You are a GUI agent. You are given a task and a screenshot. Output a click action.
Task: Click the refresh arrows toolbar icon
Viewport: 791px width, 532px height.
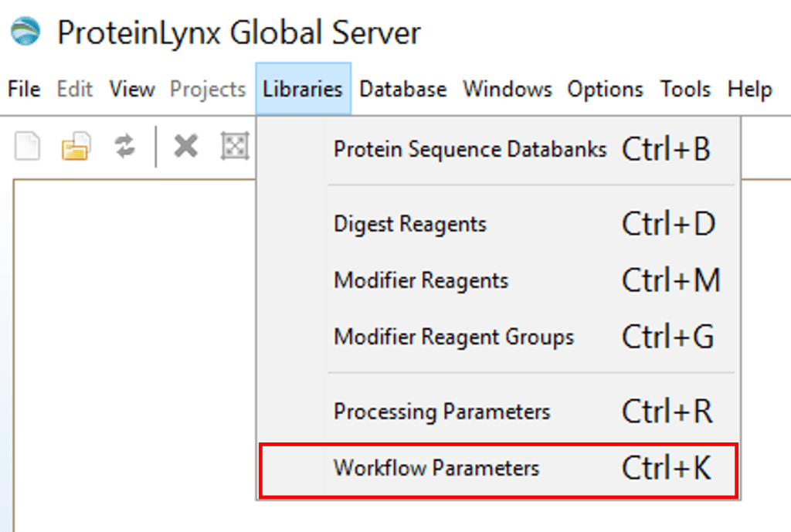click(124, 145)
